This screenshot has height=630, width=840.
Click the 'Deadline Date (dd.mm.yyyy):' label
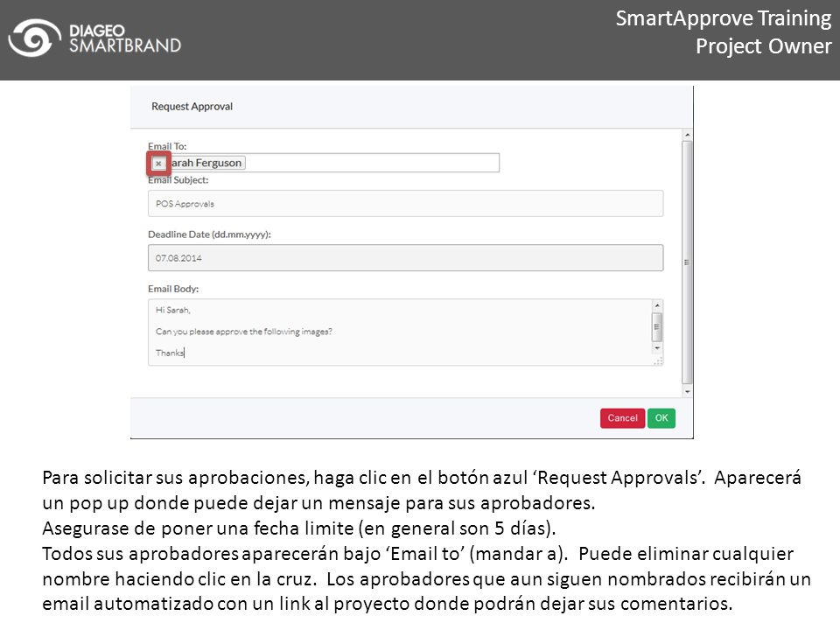click(209, 234)
